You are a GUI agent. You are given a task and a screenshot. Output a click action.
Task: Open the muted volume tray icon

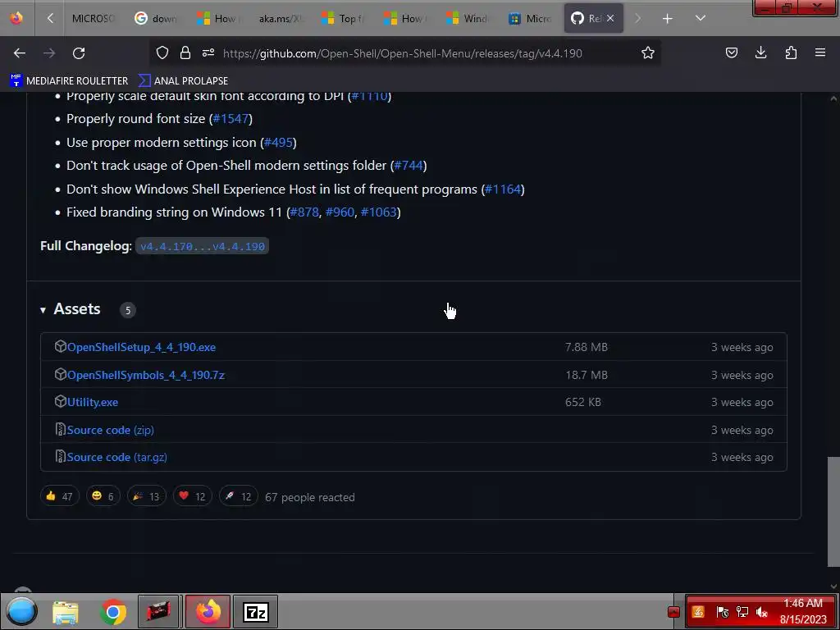point(762,612)
